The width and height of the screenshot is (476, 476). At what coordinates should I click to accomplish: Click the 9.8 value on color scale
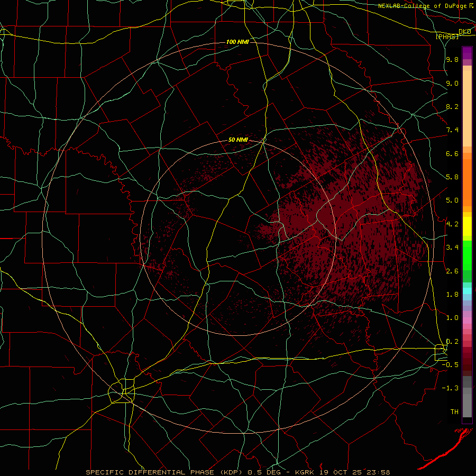coord(452,59)
